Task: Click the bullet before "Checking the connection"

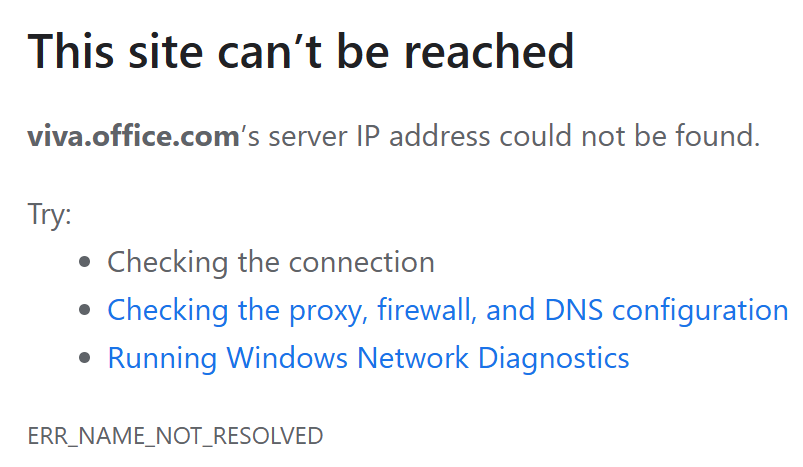Action: [86, 263]
